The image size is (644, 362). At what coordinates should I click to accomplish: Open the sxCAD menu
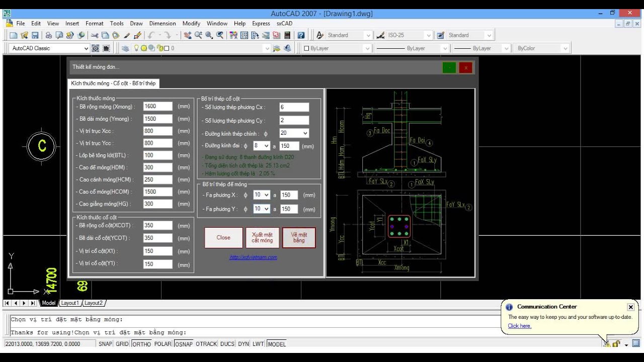[284, 23]
